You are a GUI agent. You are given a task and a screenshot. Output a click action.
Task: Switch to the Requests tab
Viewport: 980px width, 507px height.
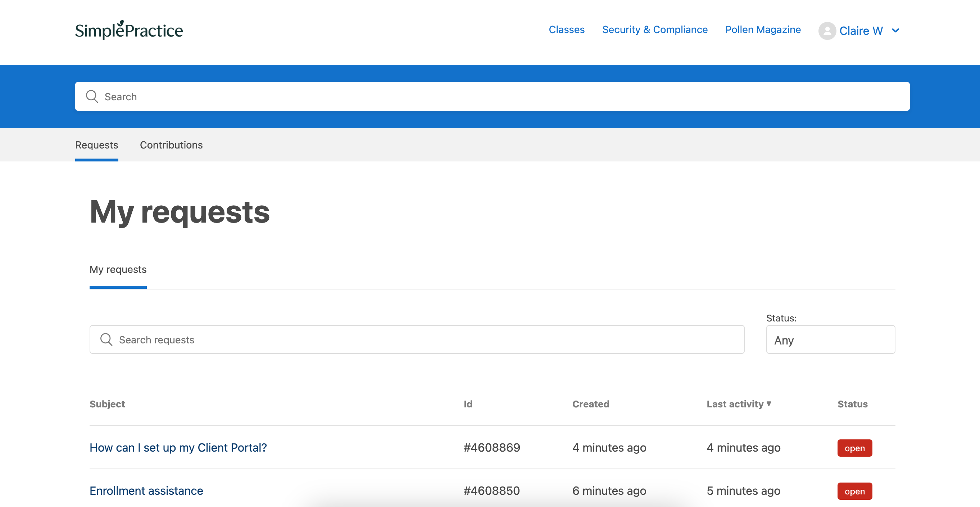click(97, 145)
